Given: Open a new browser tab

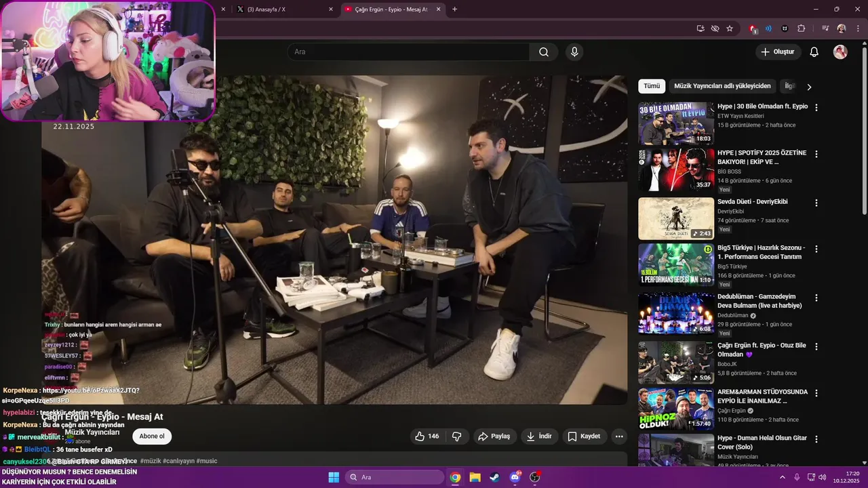Looking at the screenshot, I should tap(454, 9).
